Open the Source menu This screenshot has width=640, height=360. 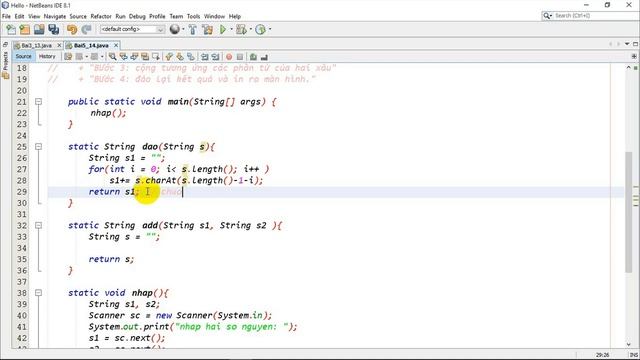click(x=78, y=16)
